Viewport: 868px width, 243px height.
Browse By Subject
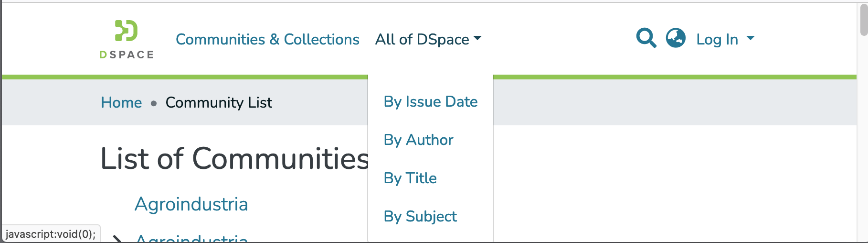click(x=420, y=216)
